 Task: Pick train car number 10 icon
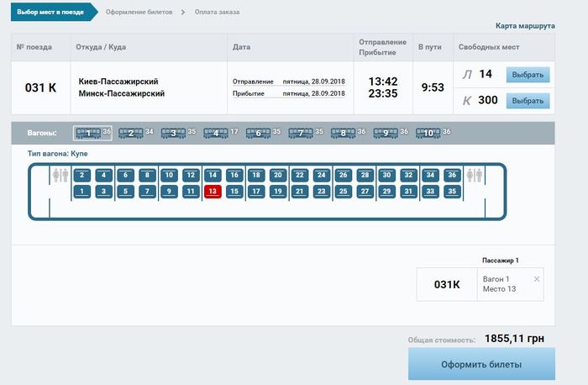pyautogui.click(x=428, y=133)
